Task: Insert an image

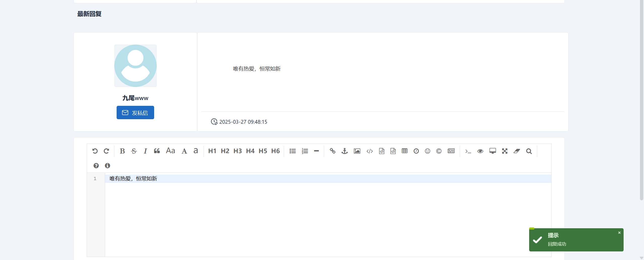Action: coord(357,151)
